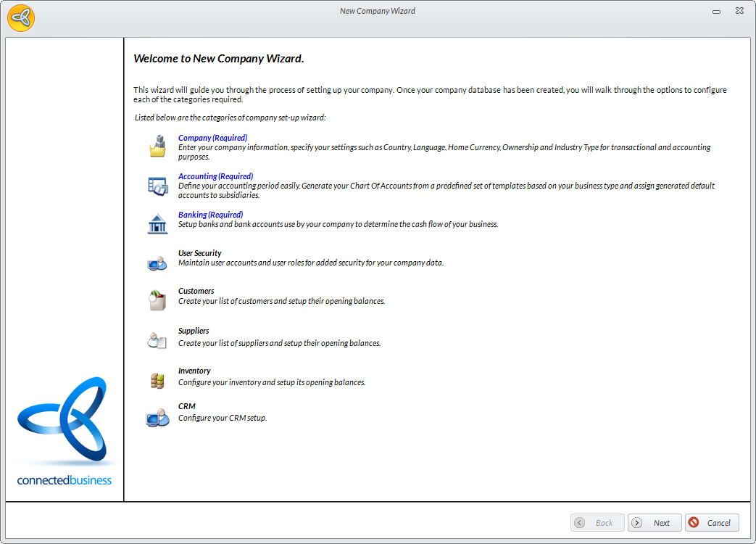Cancel the New Company Wizard

[712, 523]
